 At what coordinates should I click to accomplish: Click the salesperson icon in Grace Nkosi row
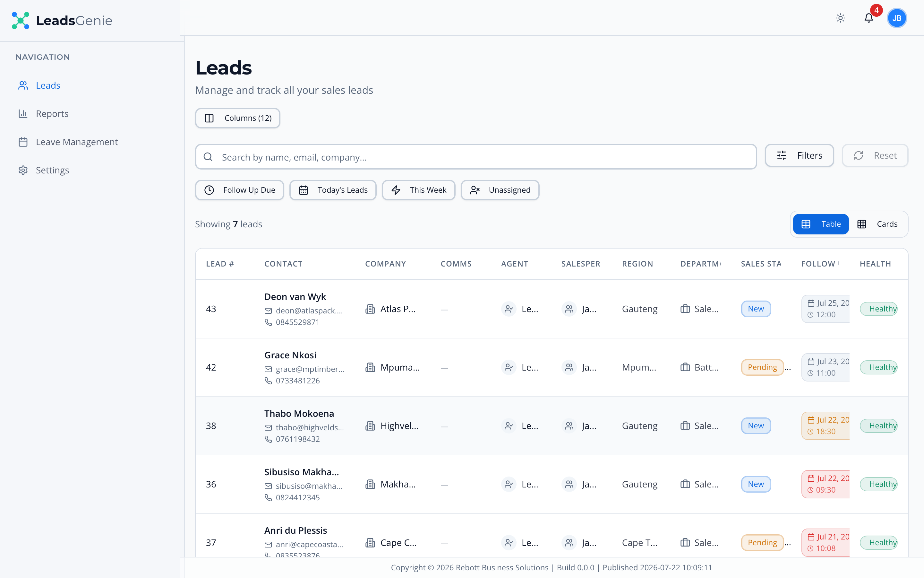pyautogui.click(x=569, y=367)
